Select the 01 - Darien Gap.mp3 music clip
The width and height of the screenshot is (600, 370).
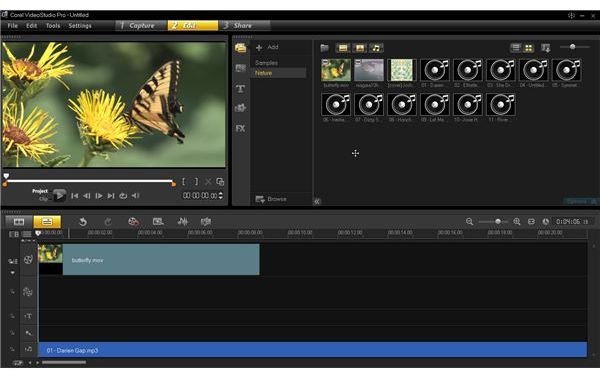point(313,350)
